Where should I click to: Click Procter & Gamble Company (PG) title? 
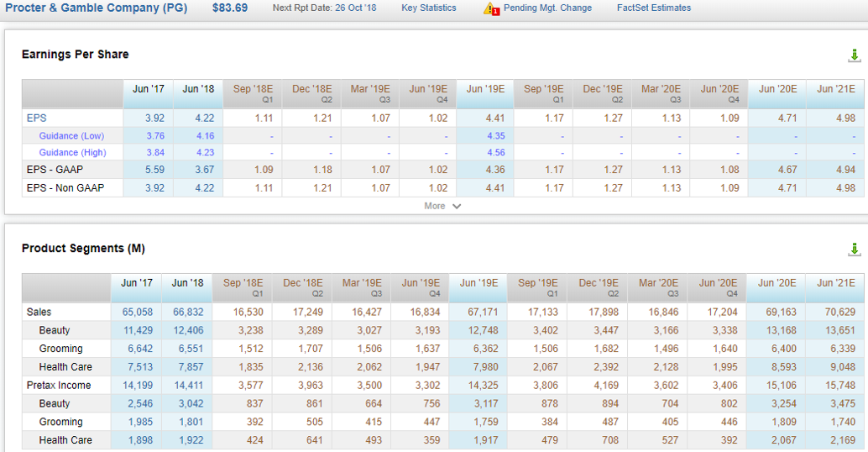point(97,8)
